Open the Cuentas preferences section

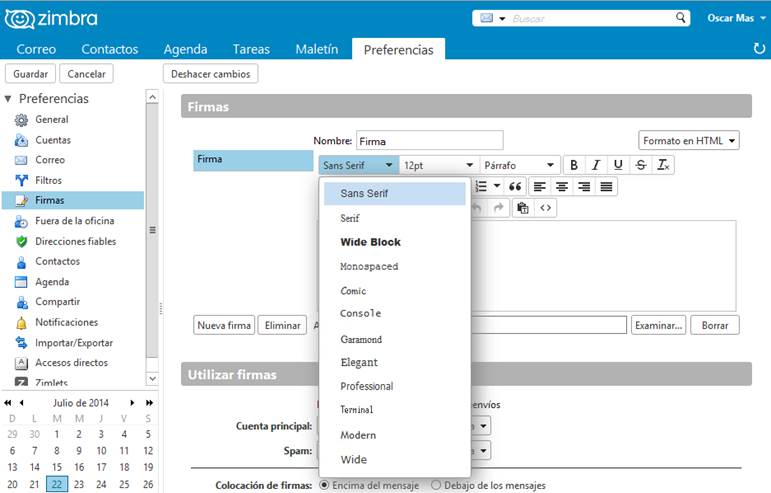(53, 140)
